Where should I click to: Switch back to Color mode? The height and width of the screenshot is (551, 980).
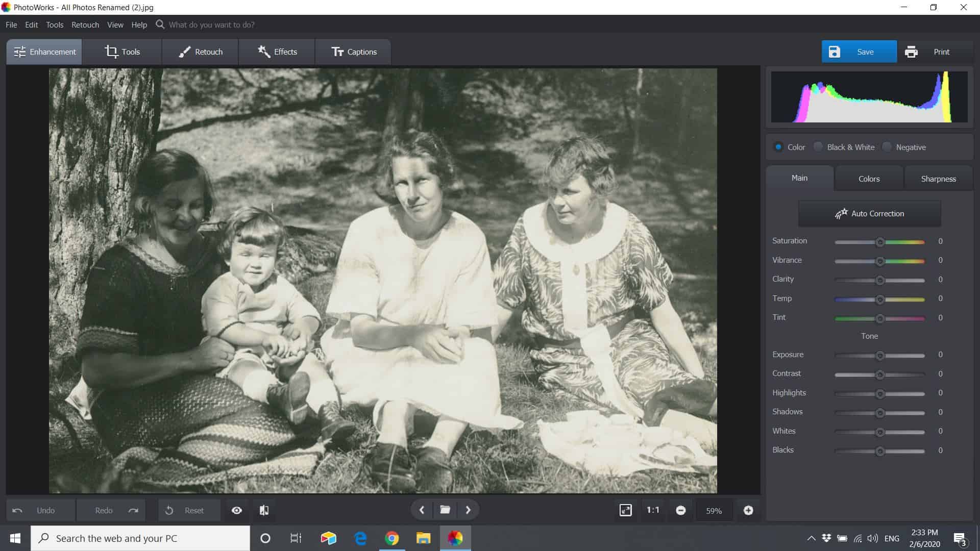click(x=778, y=147)
